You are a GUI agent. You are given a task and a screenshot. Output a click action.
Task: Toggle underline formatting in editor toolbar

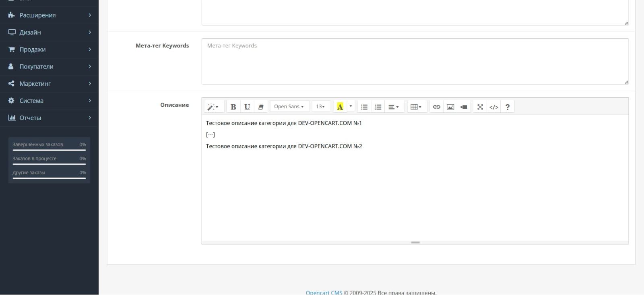click(247, 107)
